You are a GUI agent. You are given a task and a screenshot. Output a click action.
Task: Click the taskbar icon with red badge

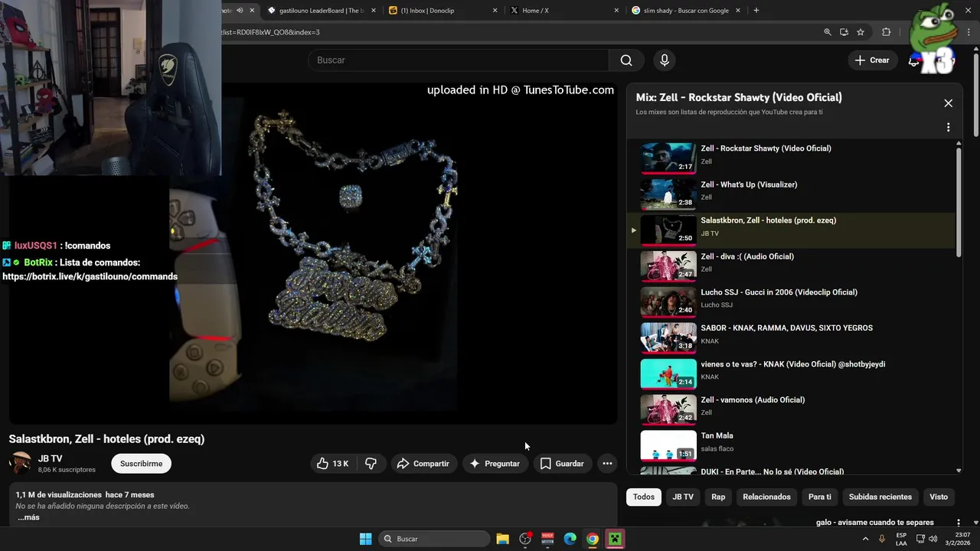pyautogui.click(x=525, y=539)
